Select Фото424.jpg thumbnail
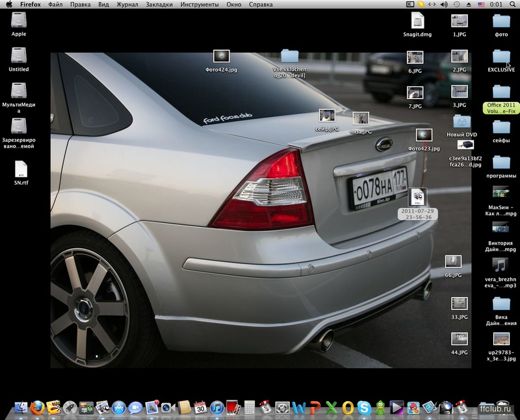 (x=221, y=57)
